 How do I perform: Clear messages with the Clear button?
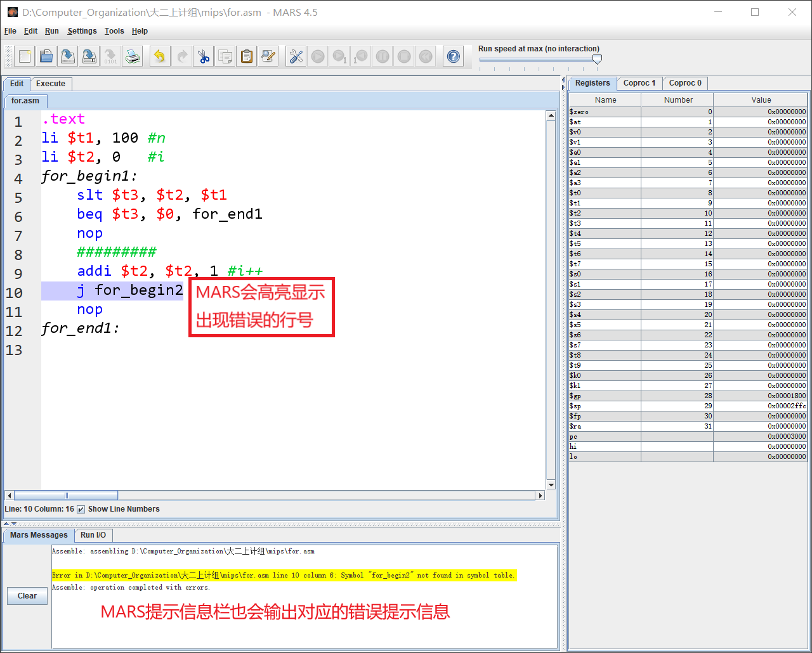(27, 596)
